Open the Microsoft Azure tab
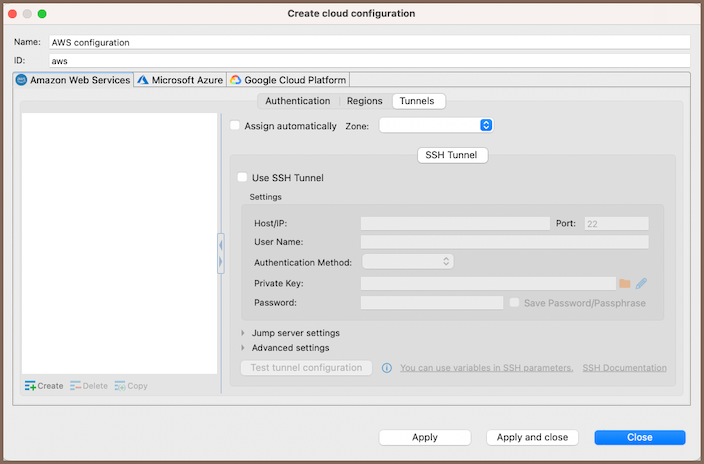Viewport: 704px width, 464px height. 181,80
